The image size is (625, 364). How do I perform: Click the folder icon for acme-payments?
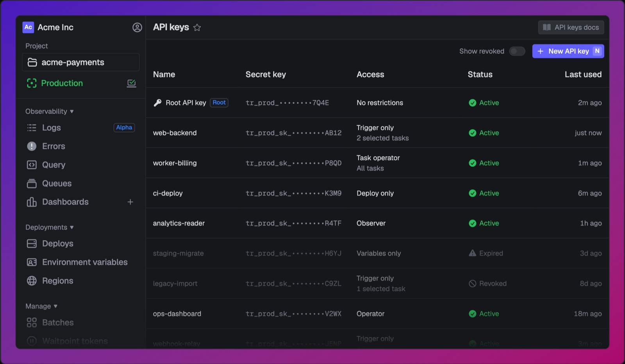pos(32,62)
